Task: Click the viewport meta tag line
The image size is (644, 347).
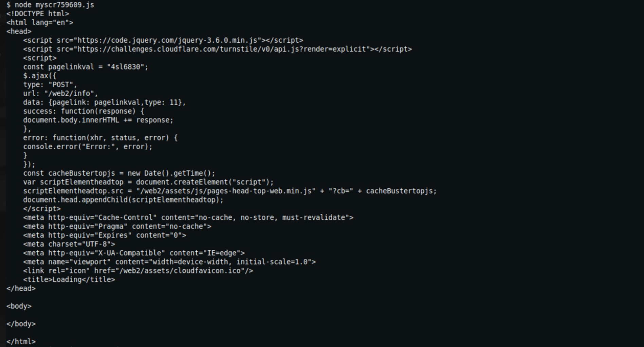Action: [169, 262]
